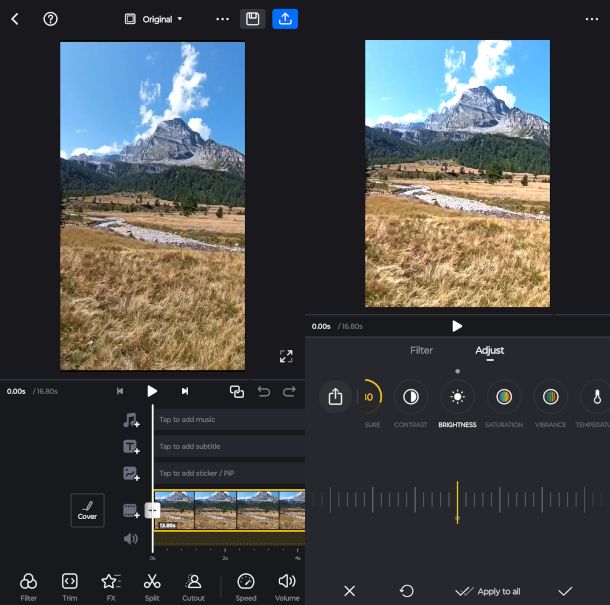This screenshot has height=605, width=610.
Task: Open the help question mark icon
Action: [x=50, y=19]
